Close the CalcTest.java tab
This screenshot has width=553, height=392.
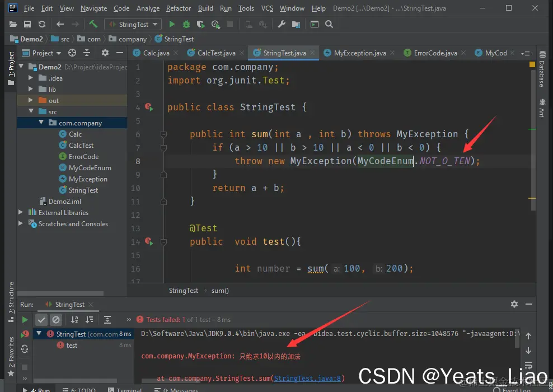point(242,53)
